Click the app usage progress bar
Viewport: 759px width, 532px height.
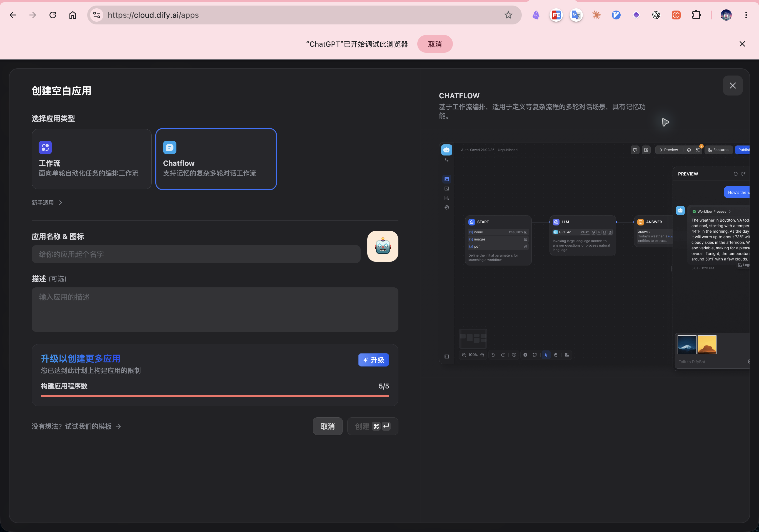[x=215, y=396]
